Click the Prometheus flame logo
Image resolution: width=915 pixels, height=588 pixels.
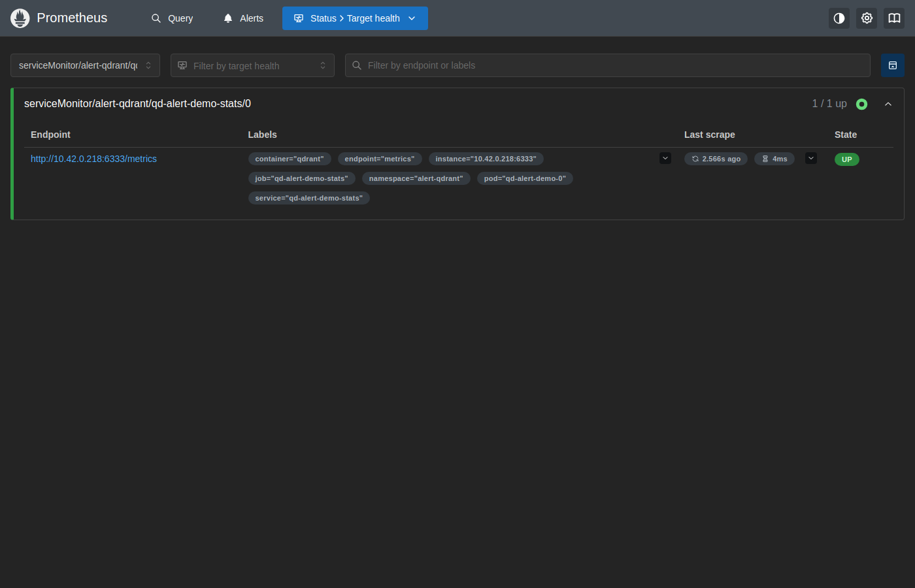click(20, 18)
